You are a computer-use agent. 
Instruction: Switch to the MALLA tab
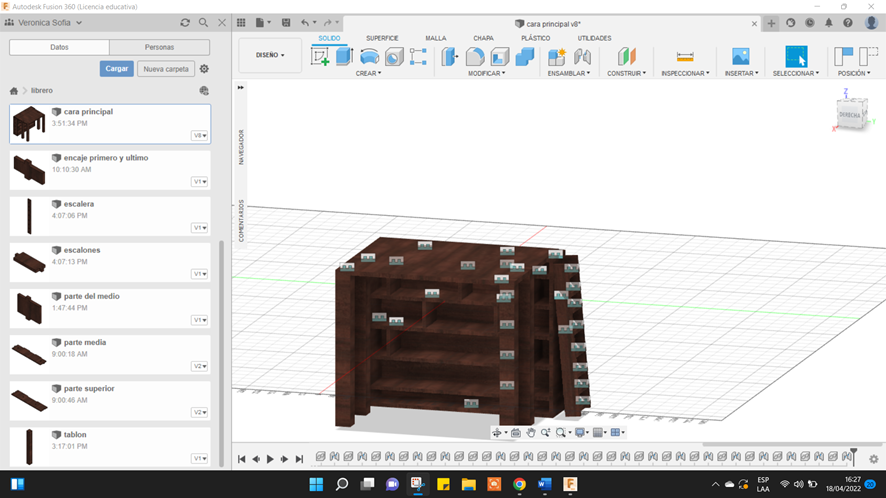point(436,38)
